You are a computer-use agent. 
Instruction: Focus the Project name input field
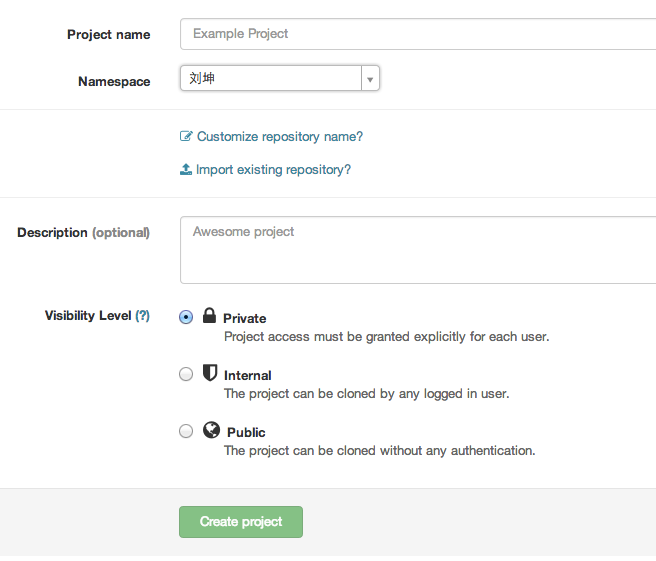[x=417, y=34]
